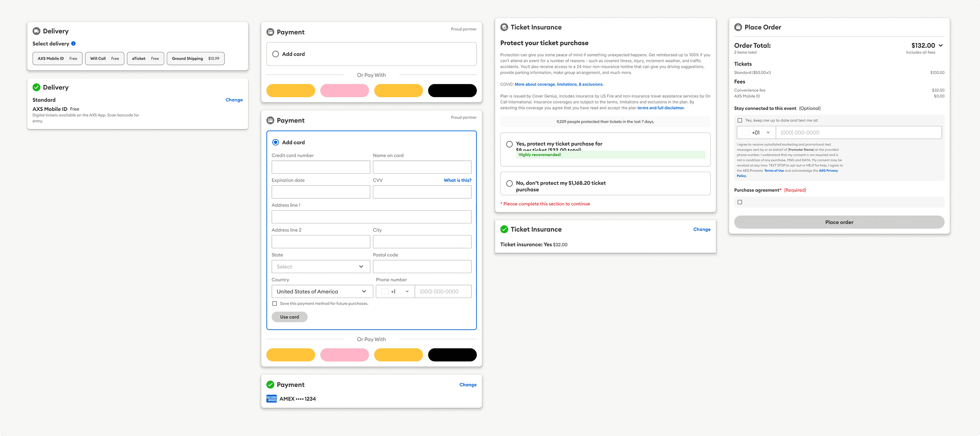980x436 pixels.
Task: Select No, don't protect my ticket purchase
Action: [x=510, y=183]
